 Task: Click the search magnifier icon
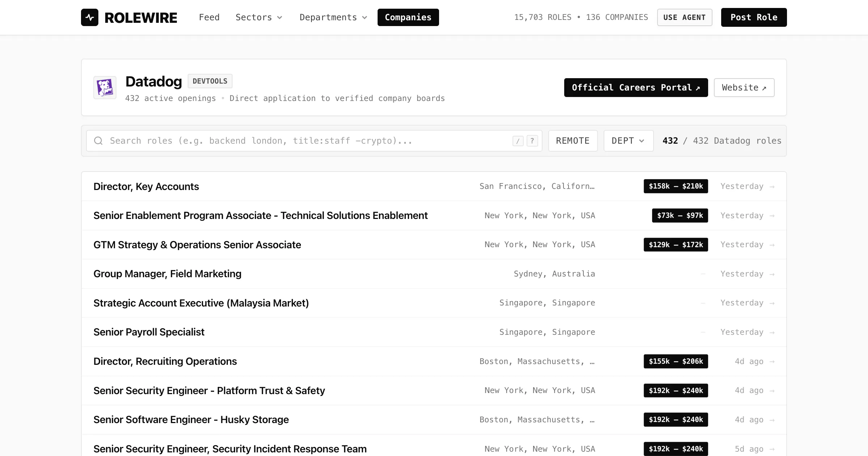(98, 141)
